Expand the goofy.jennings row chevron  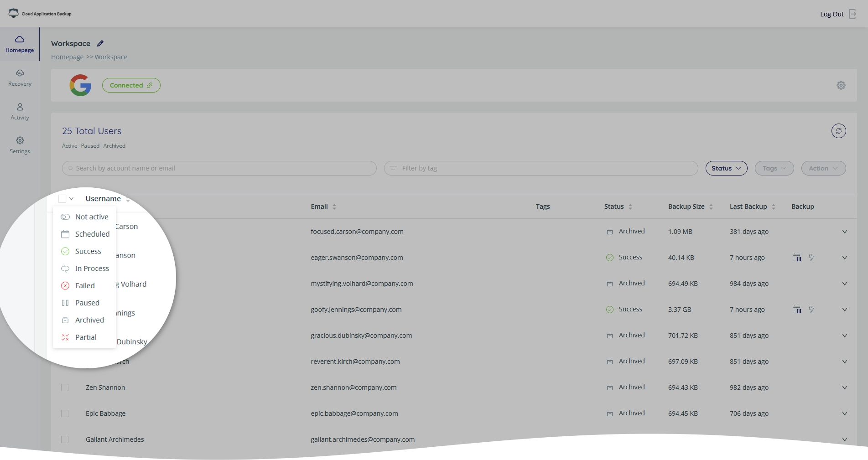click(x=845, y=310)
